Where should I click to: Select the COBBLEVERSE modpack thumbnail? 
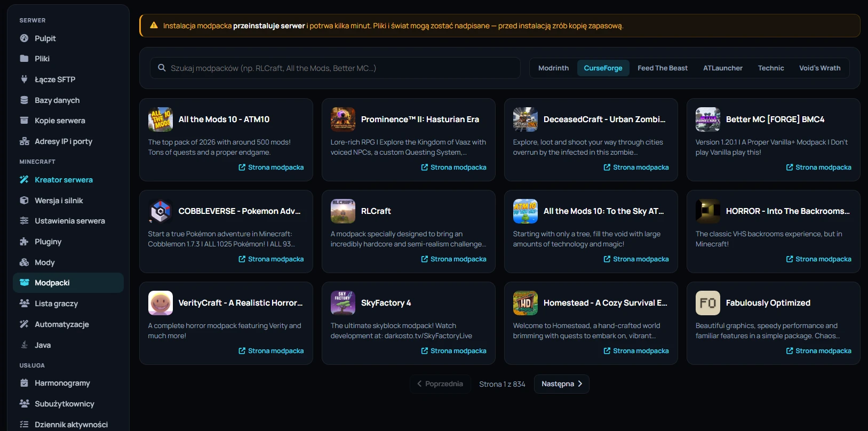click(161, 211)
